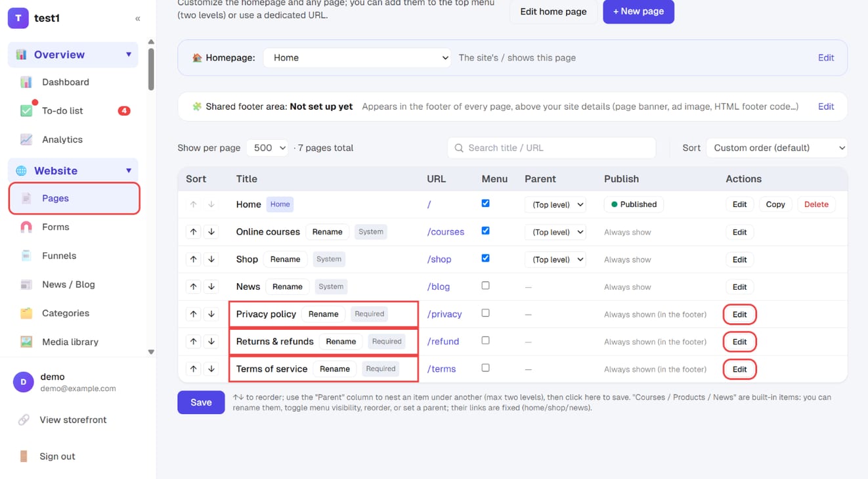Screen dimensions: 868x479
Task: Save the page order
Action: coord(201,402)
